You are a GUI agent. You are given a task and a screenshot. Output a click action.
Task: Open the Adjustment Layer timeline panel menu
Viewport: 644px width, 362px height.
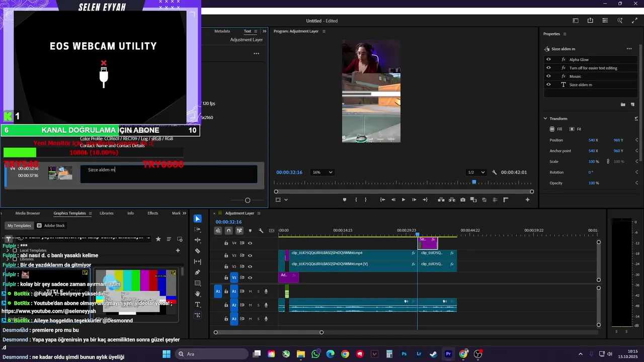tap(260, 213)
